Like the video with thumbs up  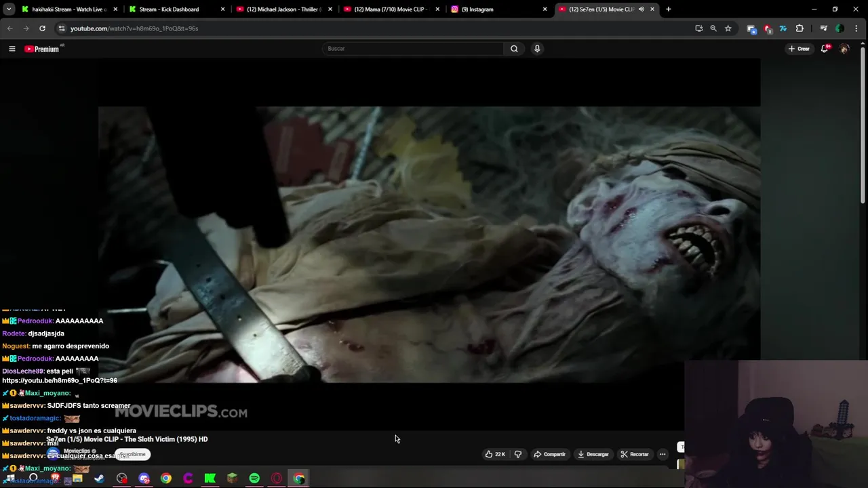[x=495, y=454]
